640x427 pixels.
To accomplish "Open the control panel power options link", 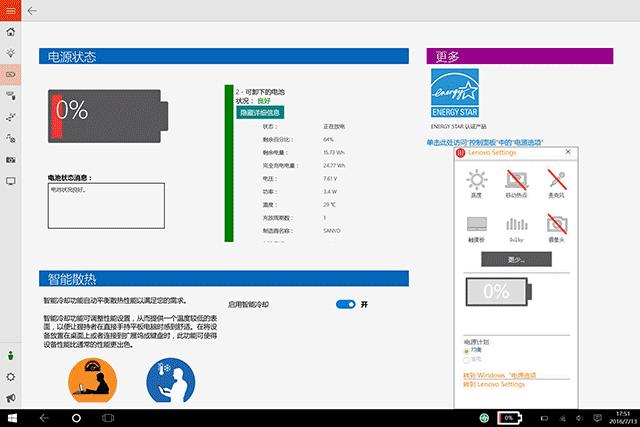I will (x=485, y=142).
